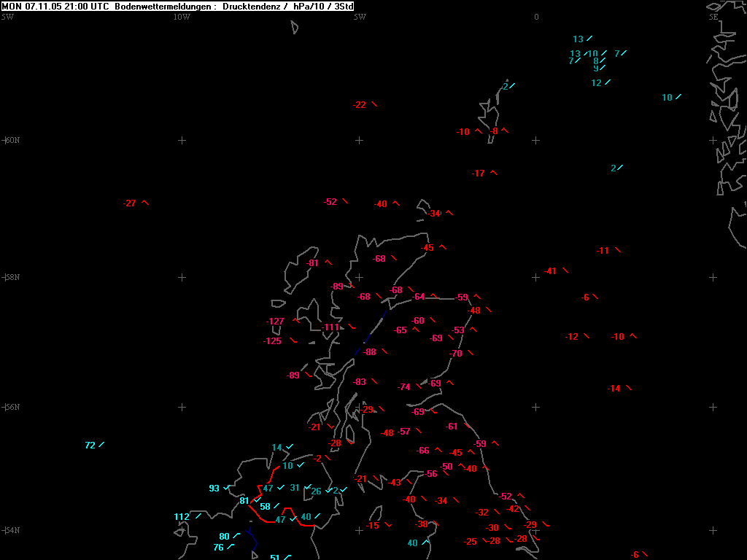The height and width of the screenshot is (560, 747).
Task: Click the rising marker next to cyan 76
Action: (231, 547)
